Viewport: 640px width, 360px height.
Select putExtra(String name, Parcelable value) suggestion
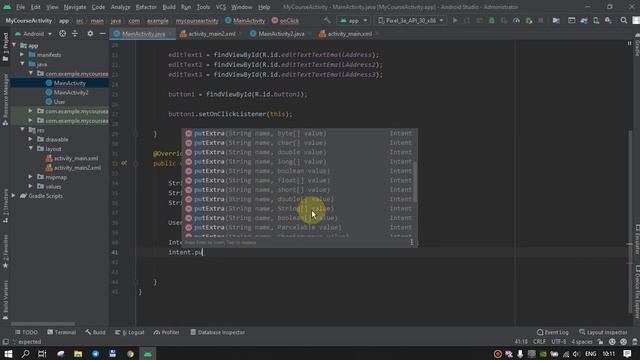coord(299,227)
